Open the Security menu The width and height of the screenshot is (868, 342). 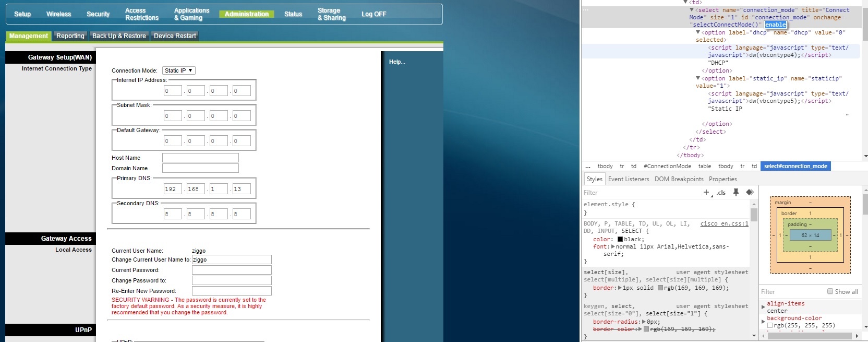click(x=98, y=14)
